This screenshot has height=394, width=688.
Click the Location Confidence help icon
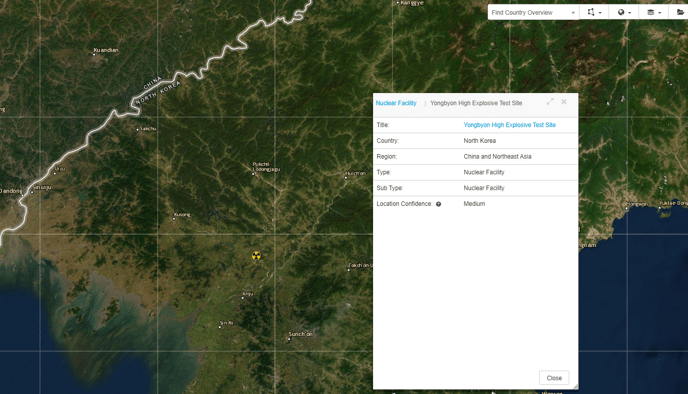click(x=438, y=204)
